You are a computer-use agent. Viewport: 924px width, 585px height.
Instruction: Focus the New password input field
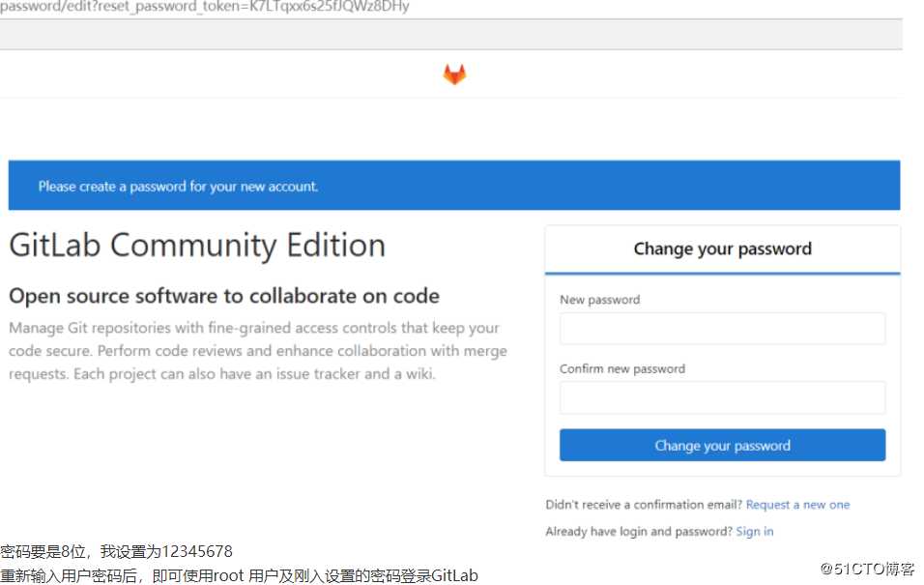(x=722, y=329)
